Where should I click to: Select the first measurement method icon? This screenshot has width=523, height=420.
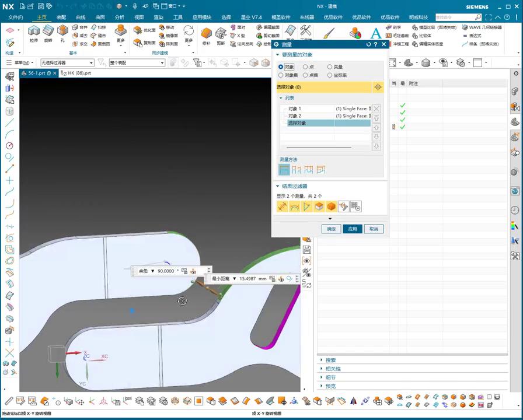(284, 170)
